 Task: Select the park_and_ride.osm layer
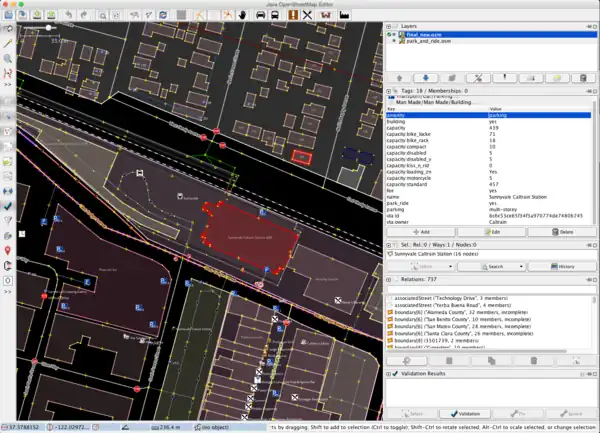430,41
